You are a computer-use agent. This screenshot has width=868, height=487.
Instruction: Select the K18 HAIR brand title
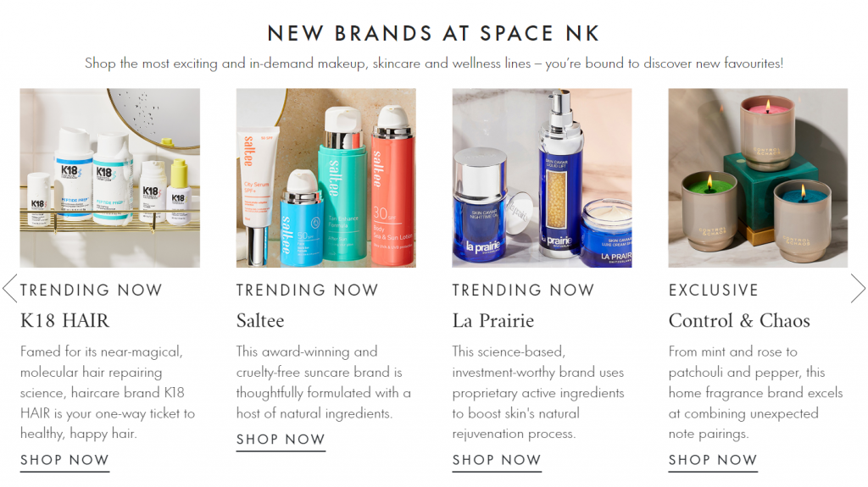click(x=64, y=320)
